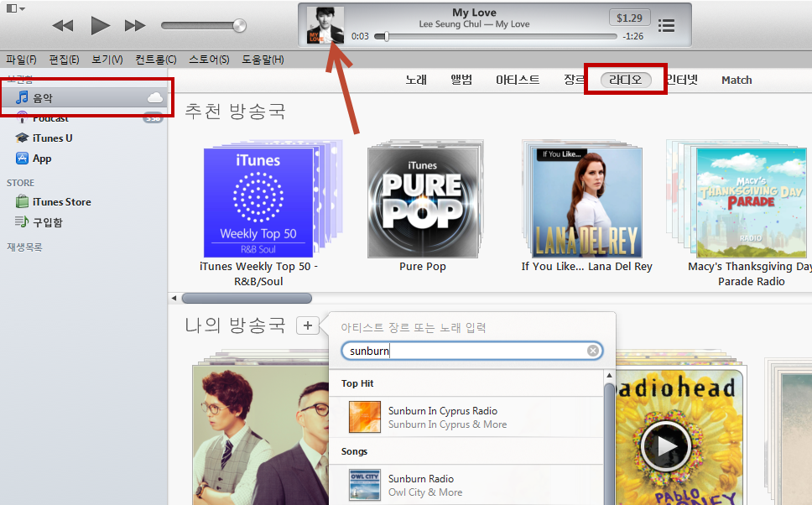Click the $1.29 buy button
This screenshot has height=505, width=812.
pos(629,18)
